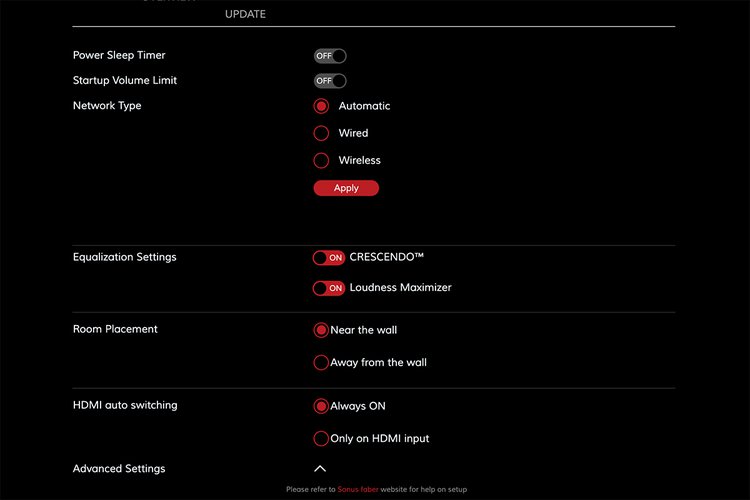This screenshot has width=750, height=500.
Task: Open the Sonus faber website link
Action: pos(358,490)
